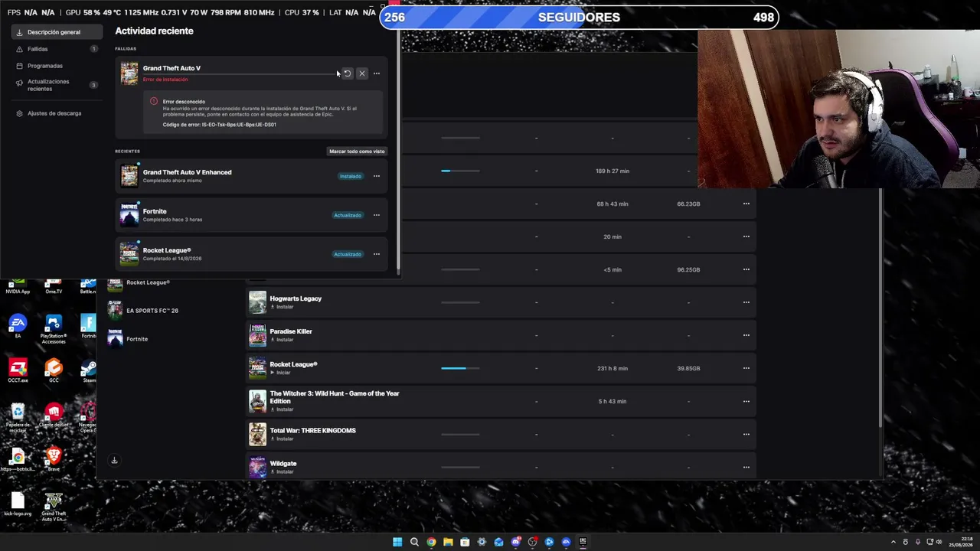Go to Programadas downloads
Image resolution: width=980 pixels, height=551 pixels.
pyautogui.click(x=57, y=66)
